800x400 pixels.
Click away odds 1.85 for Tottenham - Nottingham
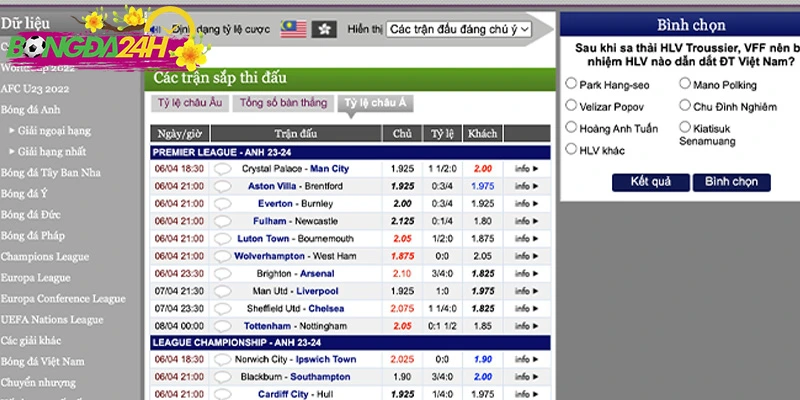click(x=483, y=326)
